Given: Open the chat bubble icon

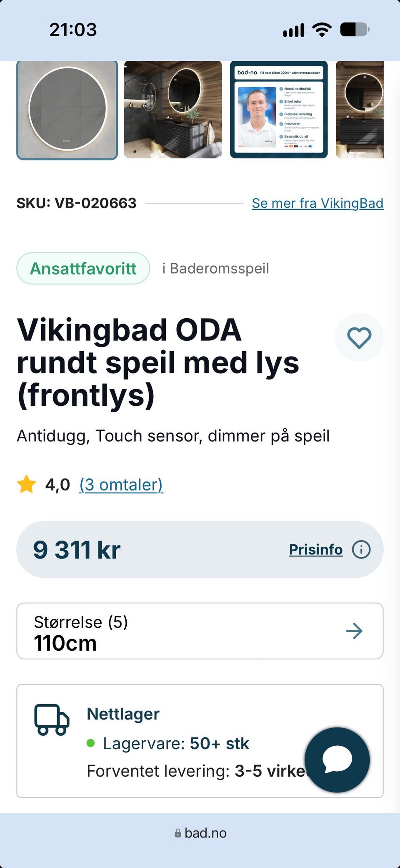Looking at the screenshot, I should click(337, 760).
